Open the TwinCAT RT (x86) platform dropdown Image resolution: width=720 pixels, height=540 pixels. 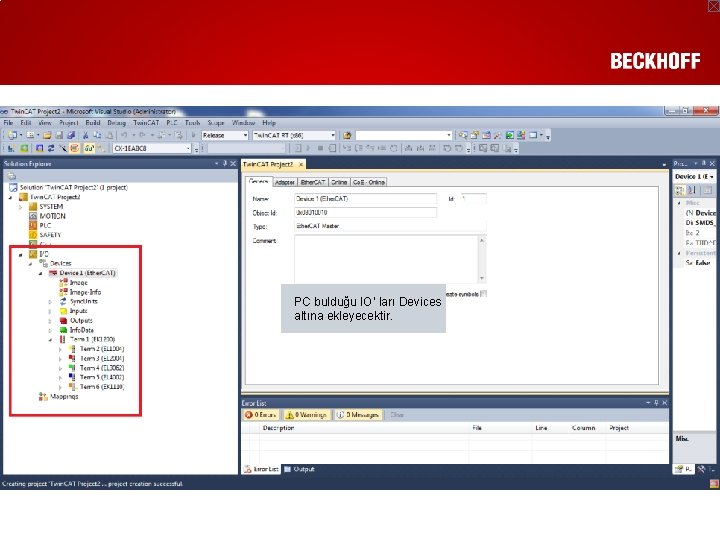coord(333,135)
